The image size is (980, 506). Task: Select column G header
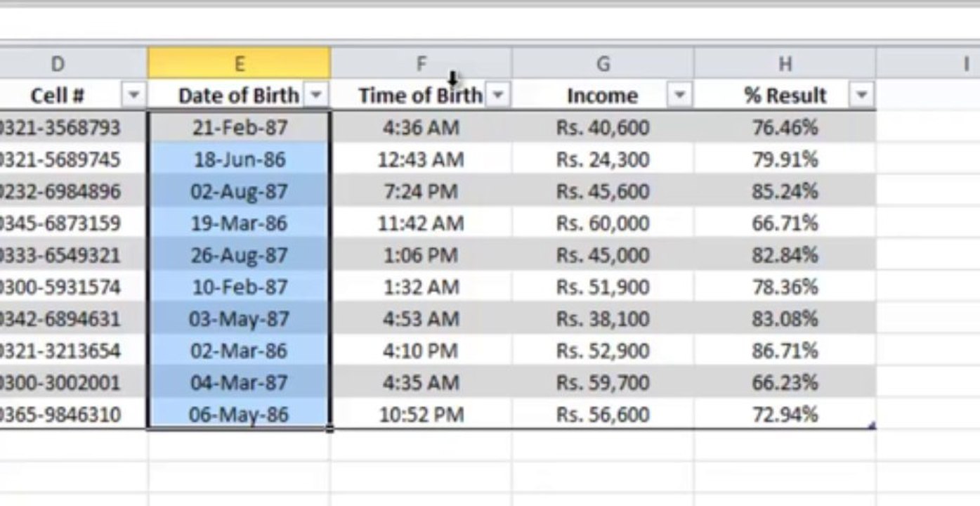coord(603,64)
